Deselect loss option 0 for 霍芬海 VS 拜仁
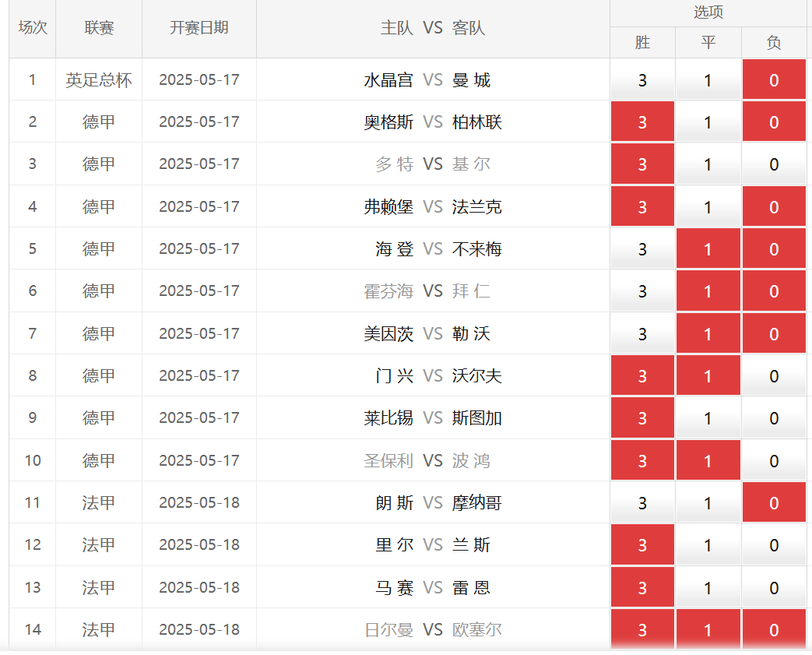Screen dimensions: 812x655 click(774, 291)
